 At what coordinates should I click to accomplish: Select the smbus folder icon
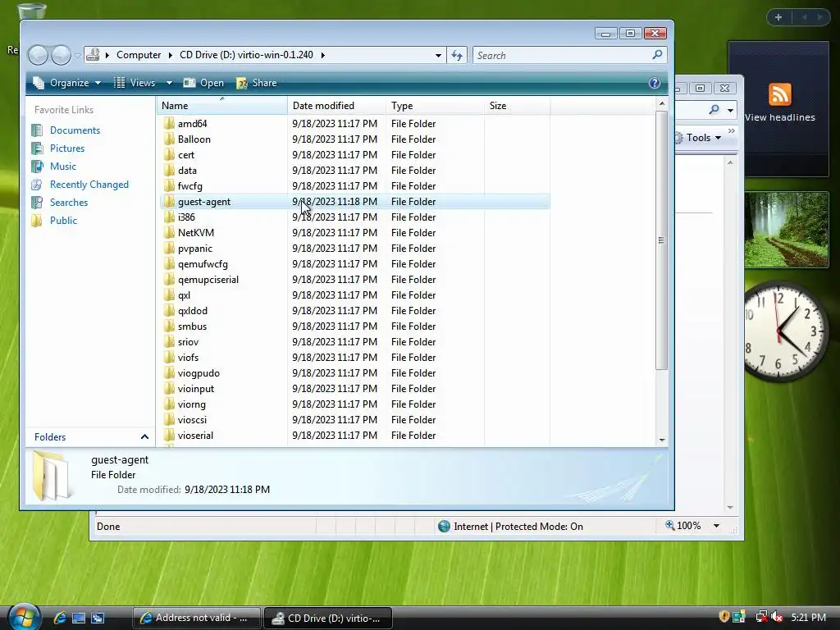tap(169, 326)
